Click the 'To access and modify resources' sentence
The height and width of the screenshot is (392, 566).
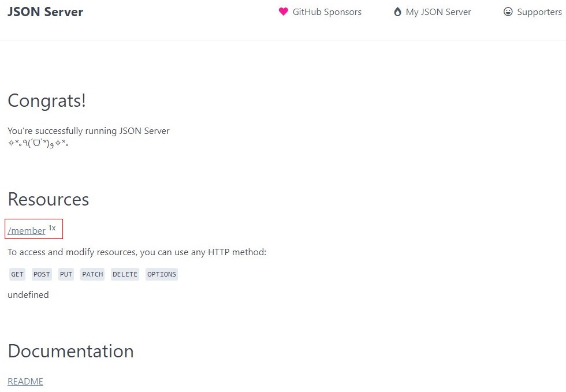137,252
